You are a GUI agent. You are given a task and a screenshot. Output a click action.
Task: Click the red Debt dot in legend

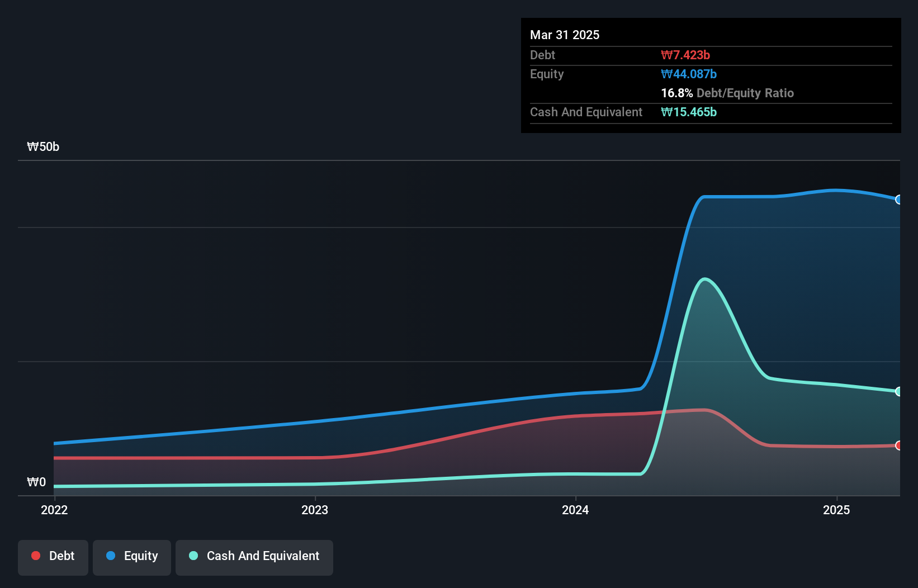click(x=36, y=556)
